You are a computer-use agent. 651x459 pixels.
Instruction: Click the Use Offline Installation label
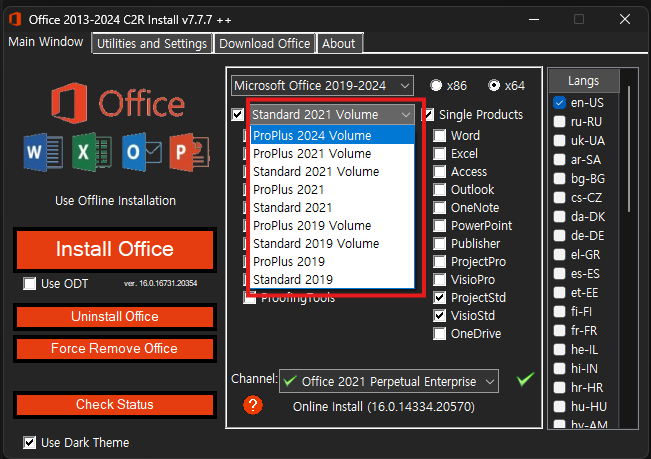115,201
